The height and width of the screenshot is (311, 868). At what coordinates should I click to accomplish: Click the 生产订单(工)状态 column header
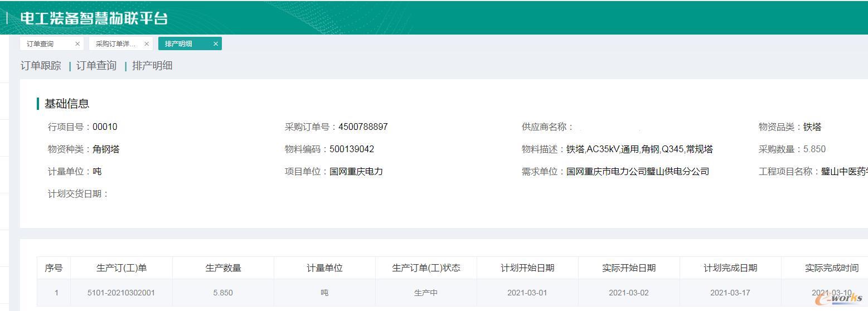click(426, 268)
